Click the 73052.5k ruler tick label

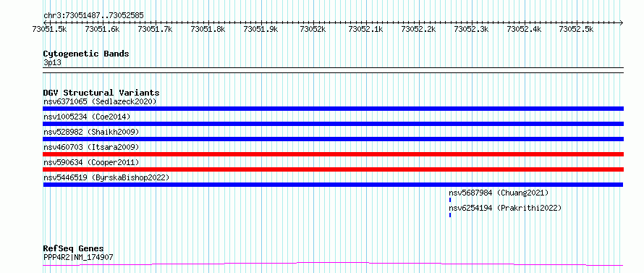(577, 29)
